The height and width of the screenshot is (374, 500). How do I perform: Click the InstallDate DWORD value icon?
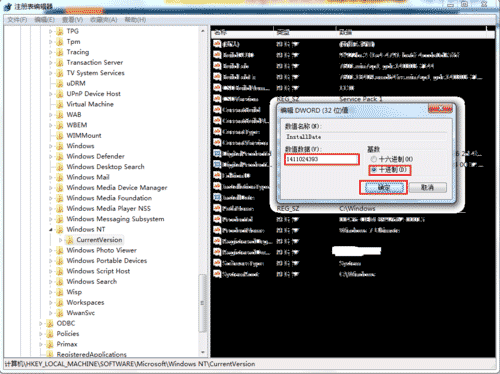pyautogui.click(x=217, y=197)
